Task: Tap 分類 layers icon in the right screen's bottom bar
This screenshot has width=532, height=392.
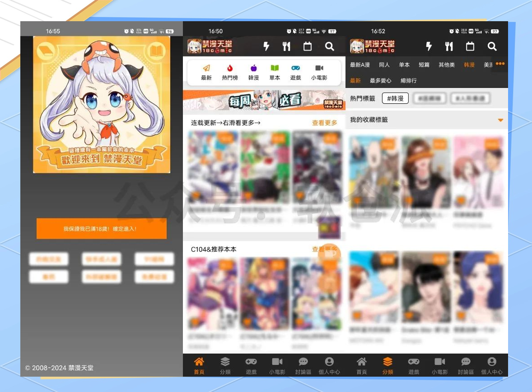Action: click(387, 361)
